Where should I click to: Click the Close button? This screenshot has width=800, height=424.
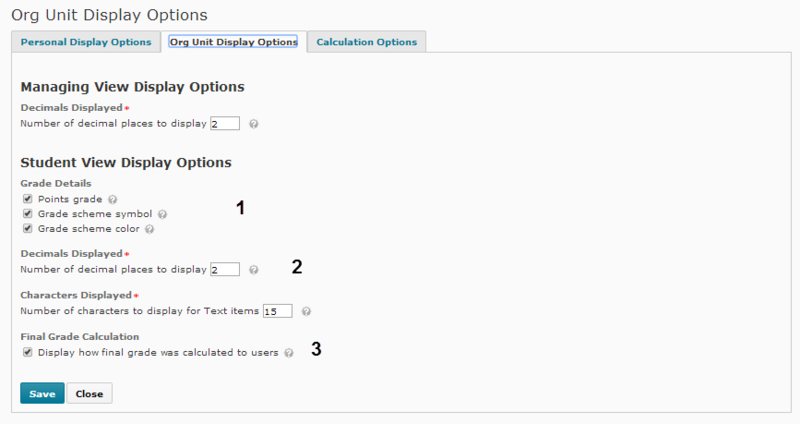(x=89, y=393)
